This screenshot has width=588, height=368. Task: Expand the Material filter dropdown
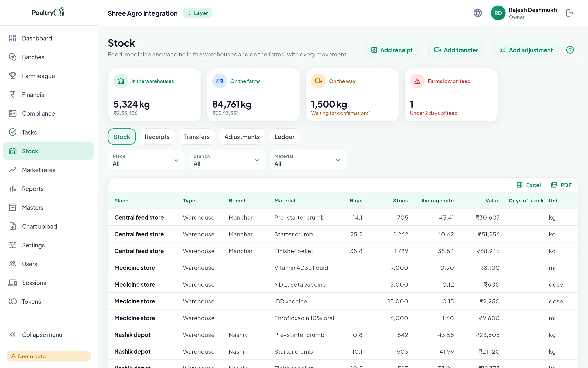[308, 160]
